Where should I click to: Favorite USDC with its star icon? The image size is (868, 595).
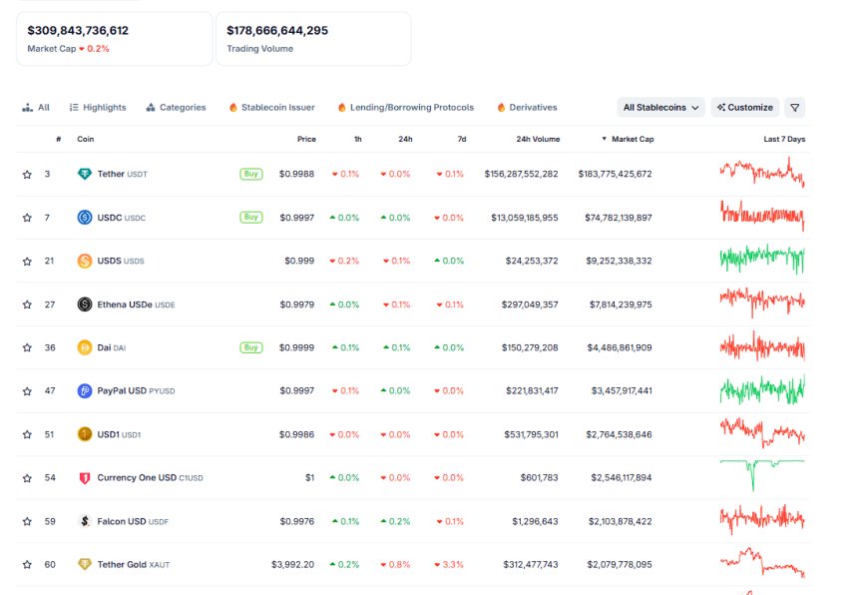(27, 218)
